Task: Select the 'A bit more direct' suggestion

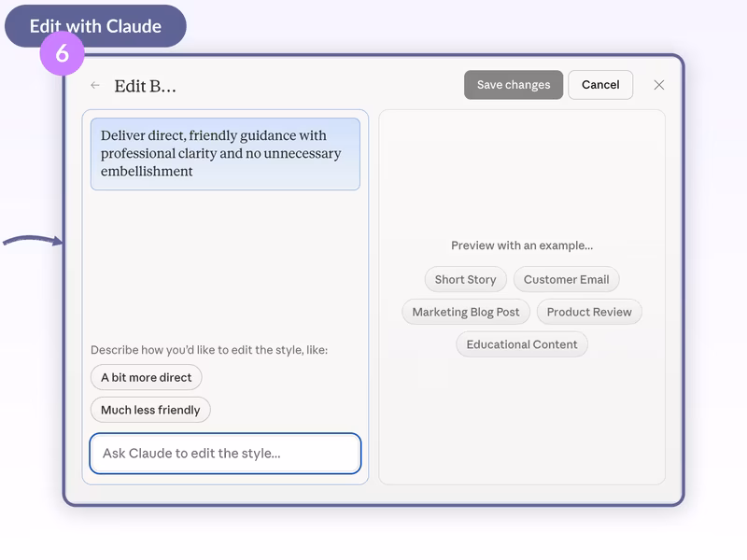Action: 147,377
